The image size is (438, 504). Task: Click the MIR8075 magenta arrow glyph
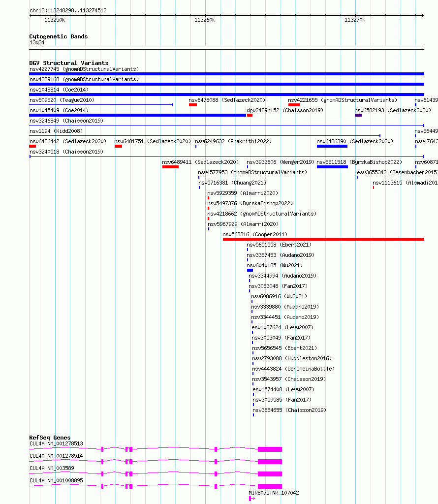coord(252,499)
